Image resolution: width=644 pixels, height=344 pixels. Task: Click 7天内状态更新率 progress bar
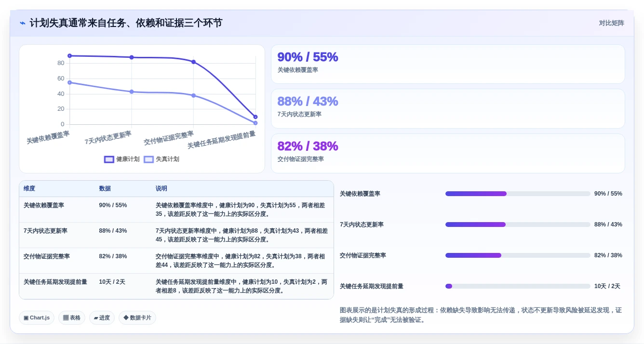tap(518, 225)
